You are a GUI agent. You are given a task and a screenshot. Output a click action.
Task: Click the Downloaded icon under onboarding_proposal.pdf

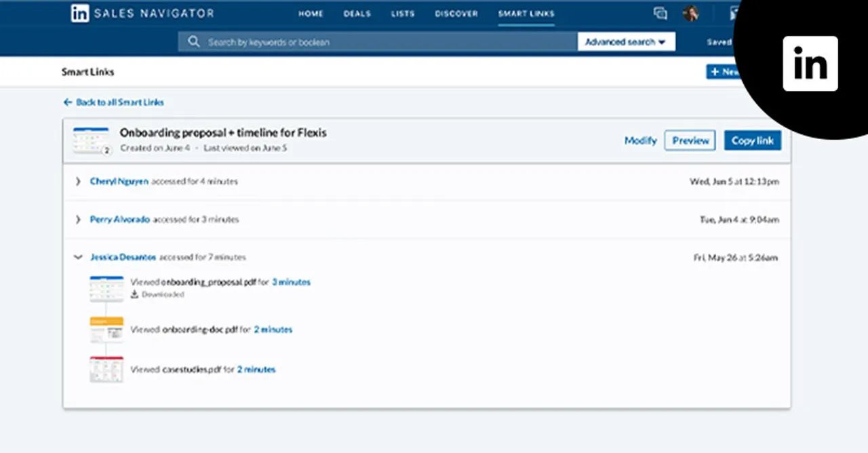[134, 294]
